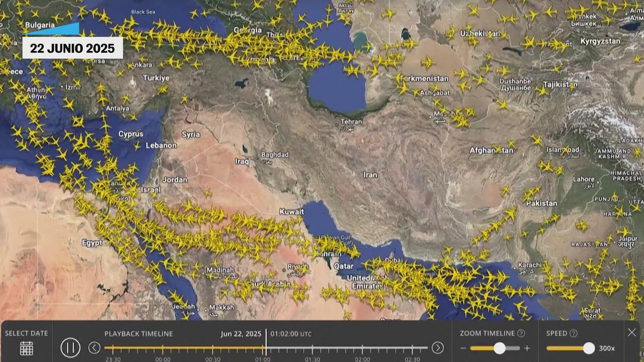Click the 300x speed value
Image resolution: width=644 pixels, height=362 pixels.
pos(607,348)
